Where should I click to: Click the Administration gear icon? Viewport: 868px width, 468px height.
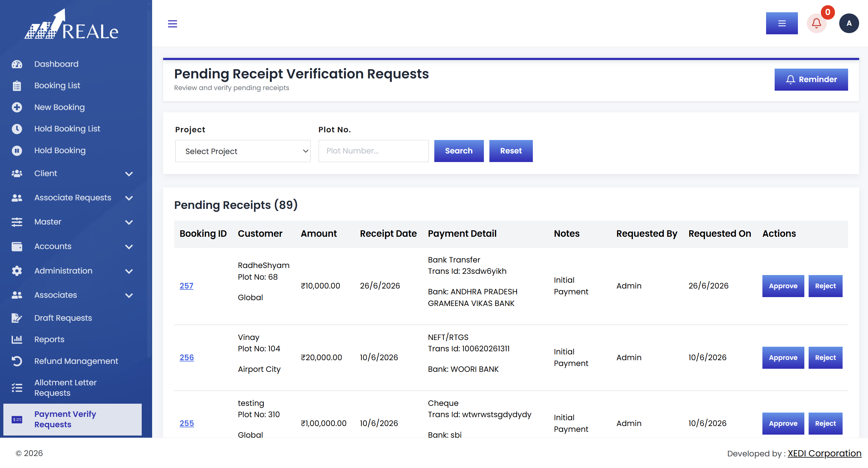point(17,271)
